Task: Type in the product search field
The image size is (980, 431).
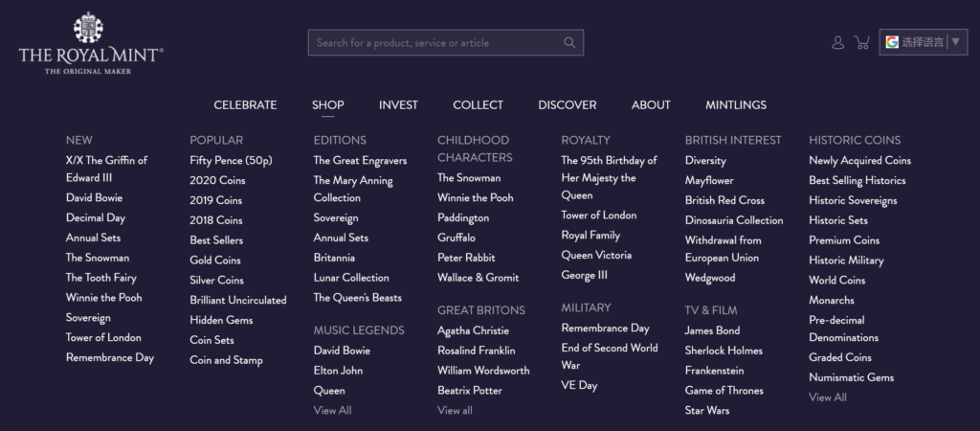Action: tap(435, 42)
